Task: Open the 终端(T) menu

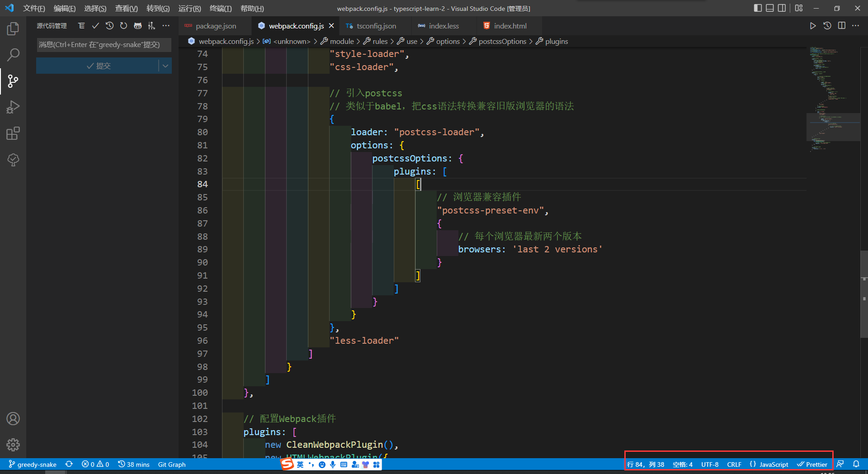Action: [221, 8]
